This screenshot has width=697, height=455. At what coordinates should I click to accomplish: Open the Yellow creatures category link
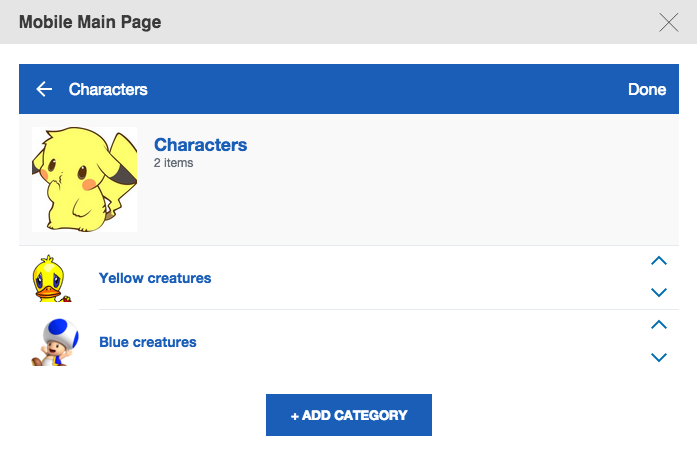click(155, 278)
